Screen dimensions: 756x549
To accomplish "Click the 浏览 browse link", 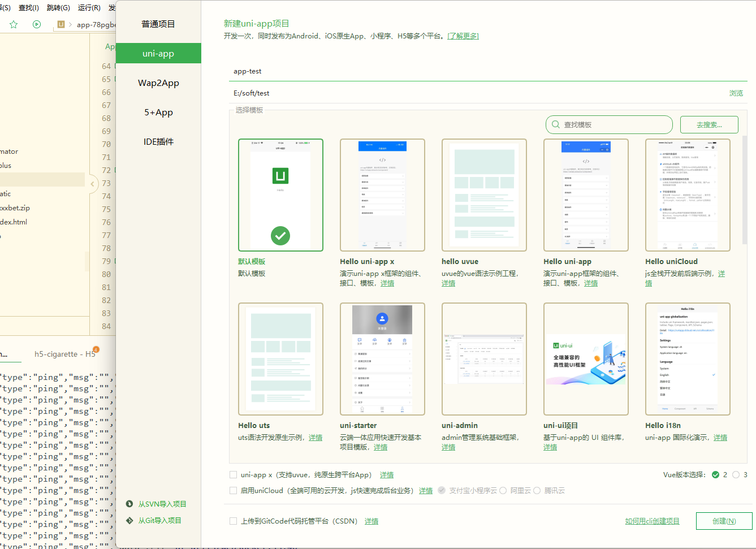I will pyautogui.click(x=736, y=93).
